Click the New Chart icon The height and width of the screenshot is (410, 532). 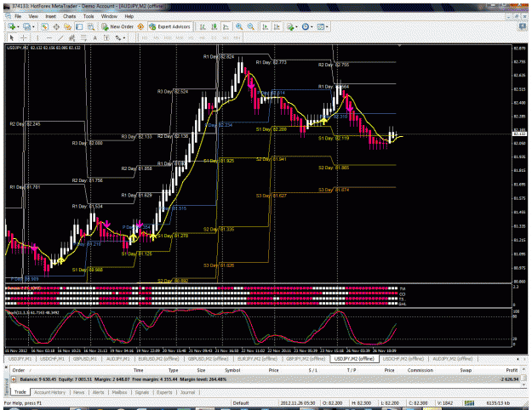pos(12,26)
